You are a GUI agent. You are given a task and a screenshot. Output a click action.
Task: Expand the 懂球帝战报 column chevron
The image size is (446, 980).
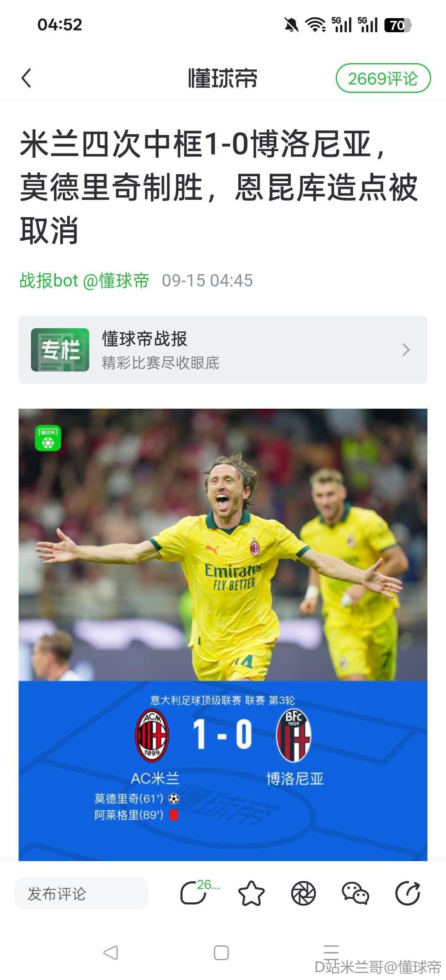pos(406,350)
